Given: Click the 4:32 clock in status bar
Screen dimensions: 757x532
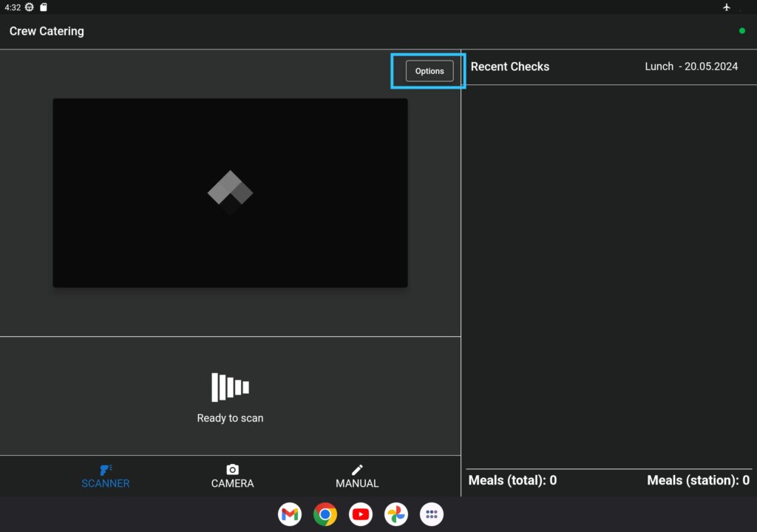Looking at the screenshot, I should click(13, 7).
